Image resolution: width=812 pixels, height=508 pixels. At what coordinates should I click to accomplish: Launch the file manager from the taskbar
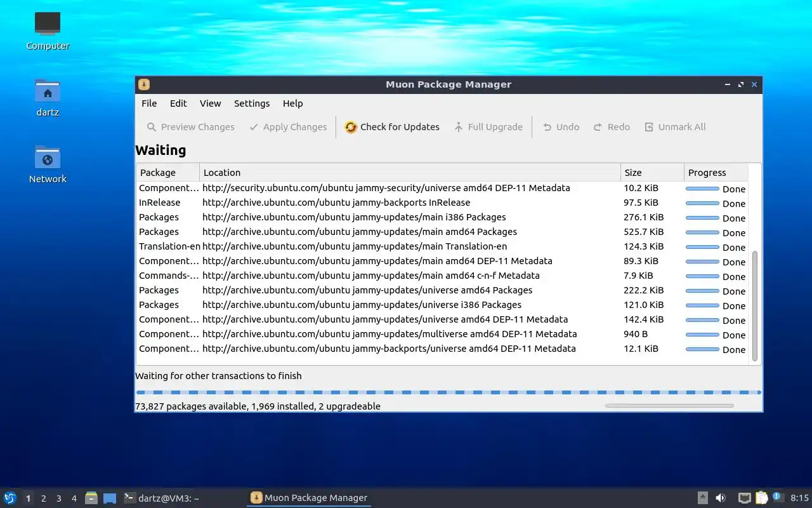coord(91,498)
